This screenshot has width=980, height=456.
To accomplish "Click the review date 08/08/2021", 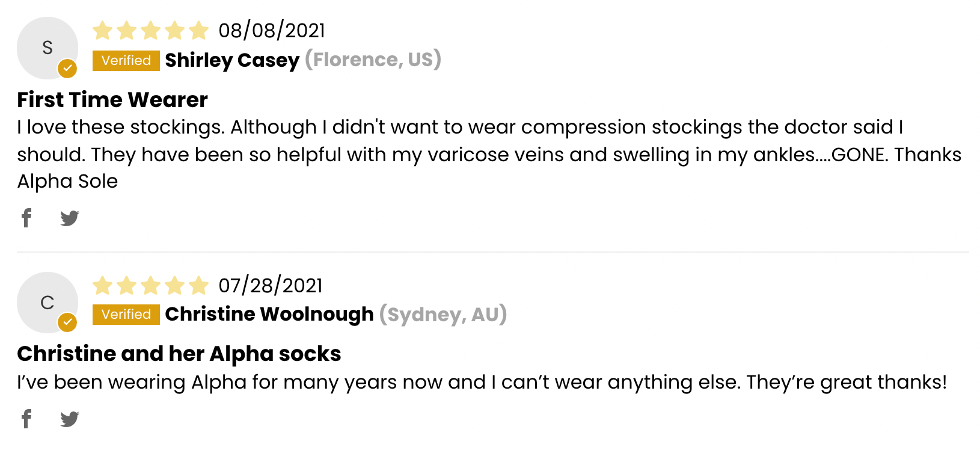I will tap(272, 30).
